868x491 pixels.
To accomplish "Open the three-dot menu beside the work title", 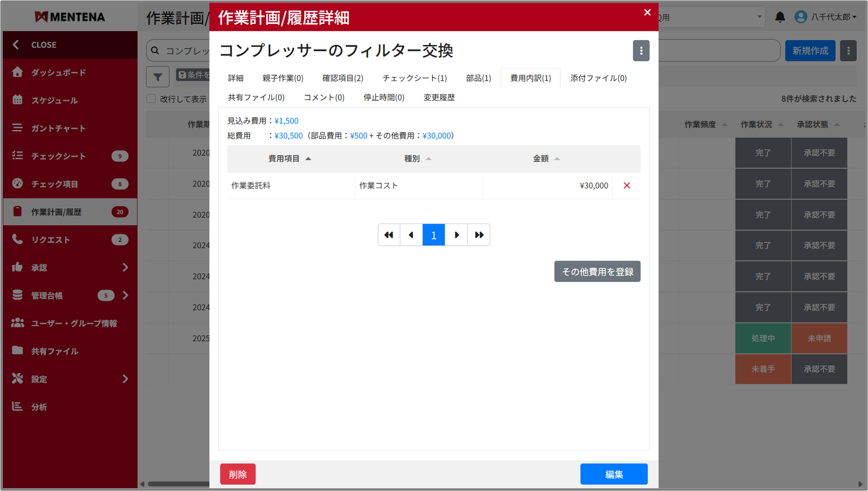I will [x=641, y=51].
